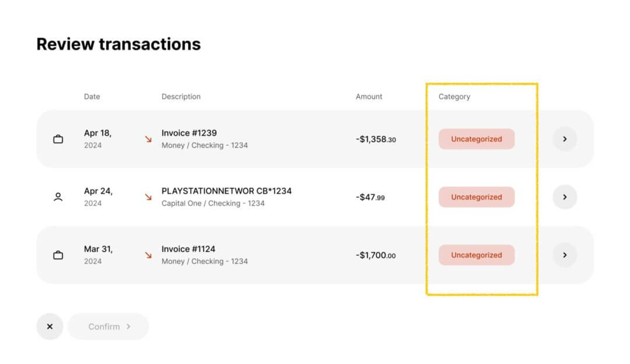Viewport: 630px width, 364px height.
Task: Select the Invoice #1239 description text
Action: coord(189,133)
